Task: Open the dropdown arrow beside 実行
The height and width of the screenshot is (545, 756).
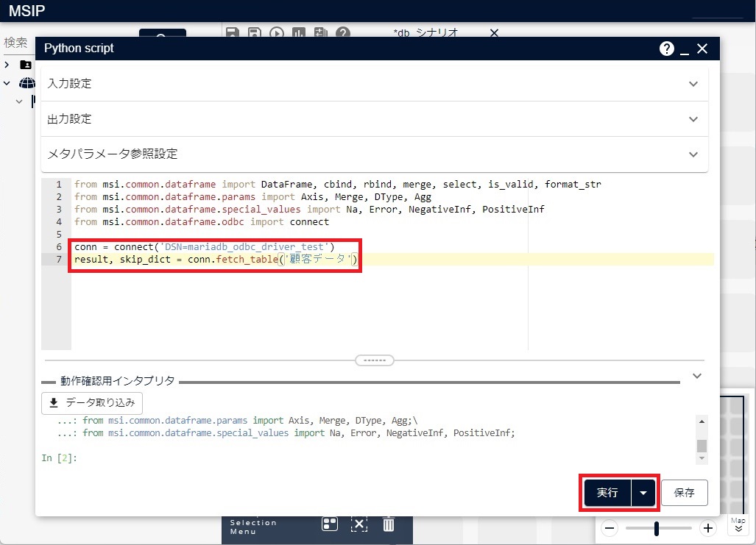Action: [x=643, y=493]
